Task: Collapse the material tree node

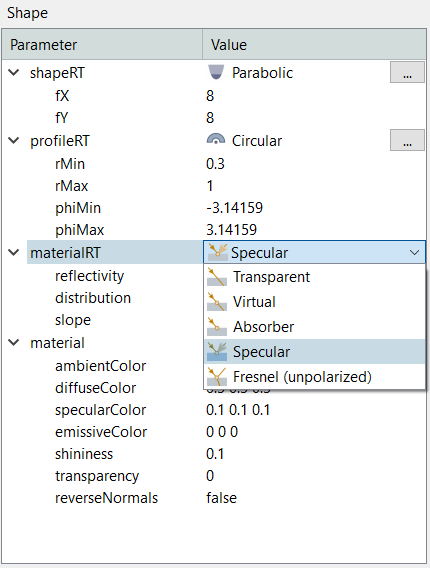Action: (14, 342)
